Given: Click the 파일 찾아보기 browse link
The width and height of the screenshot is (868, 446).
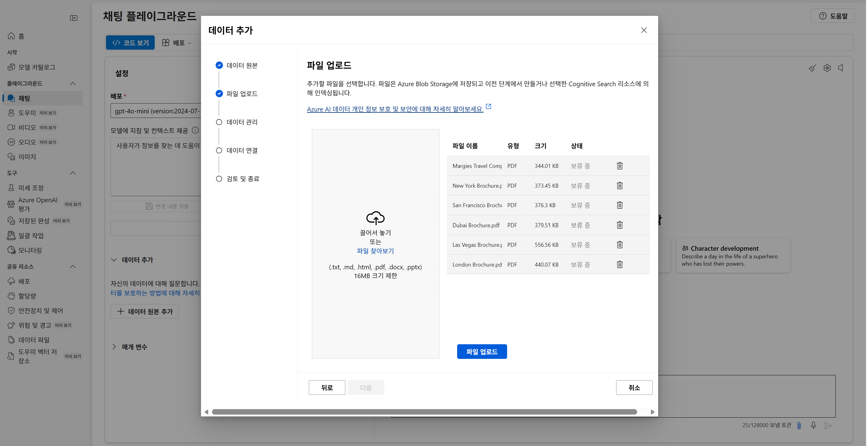Looking at the screenshot, I should pyautogui.click(x=375, y=251).
